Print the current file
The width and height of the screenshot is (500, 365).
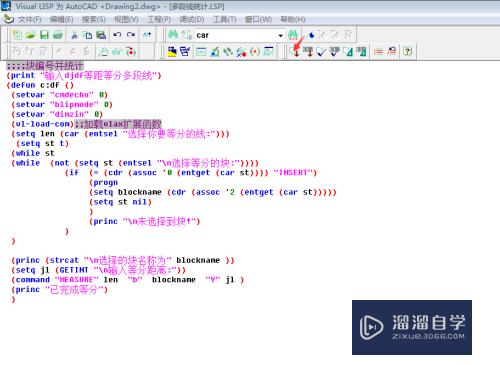[x=58, y=35]
